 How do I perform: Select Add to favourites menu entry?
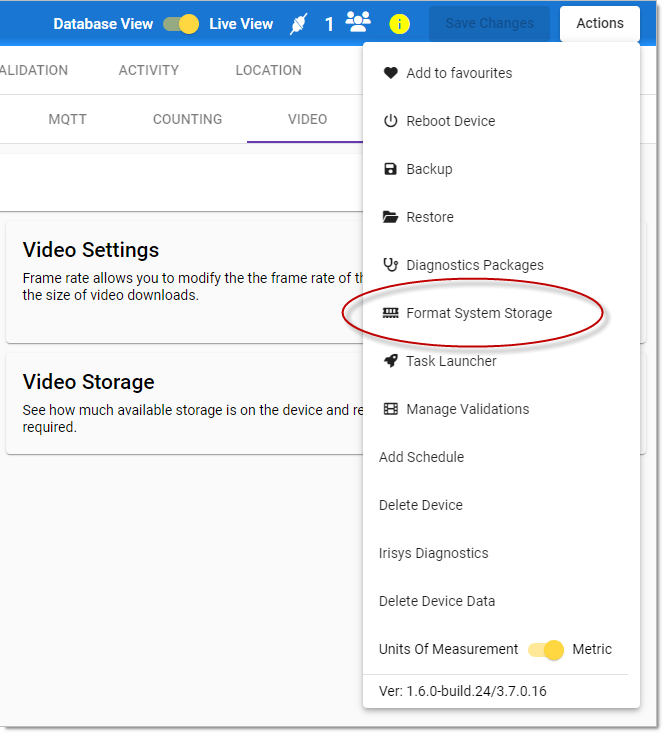point(501,73)
